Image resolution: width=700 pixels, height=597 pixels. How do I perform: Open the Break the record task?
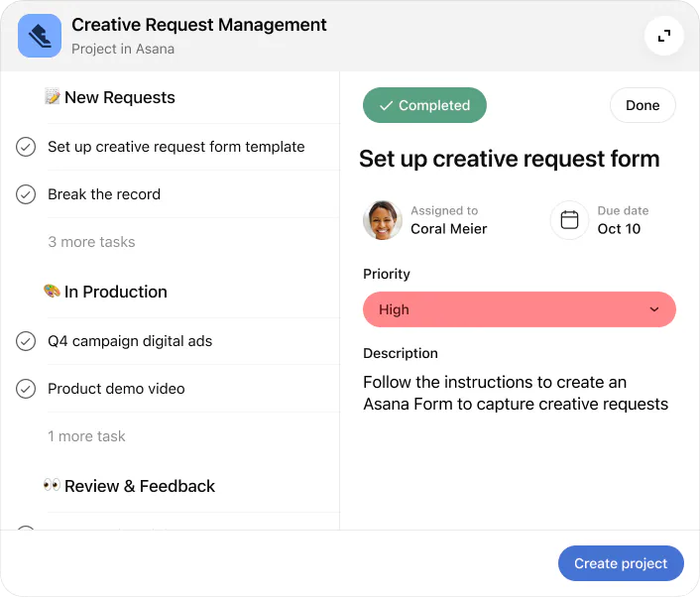coord(104,194)
